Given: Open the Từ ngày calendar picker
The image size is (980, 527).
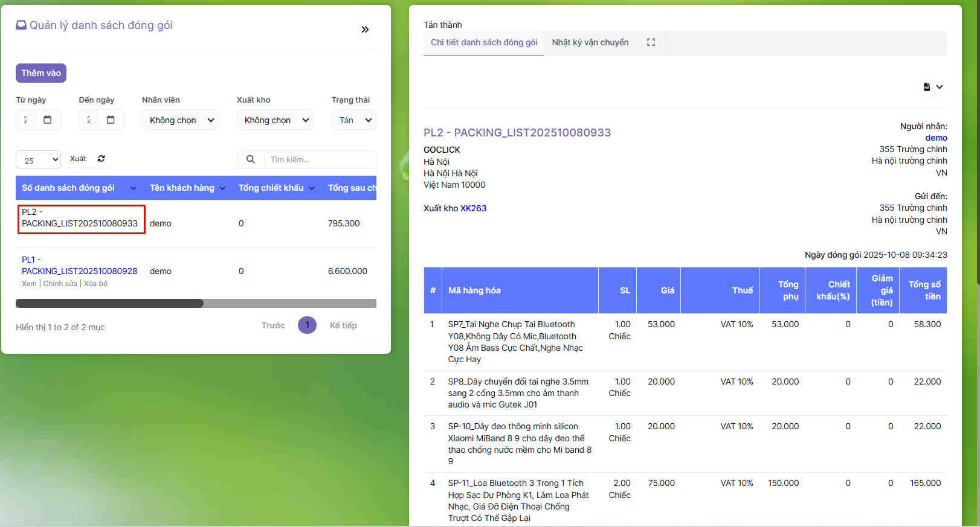Looking at the screenshot, I should point(47,120).
